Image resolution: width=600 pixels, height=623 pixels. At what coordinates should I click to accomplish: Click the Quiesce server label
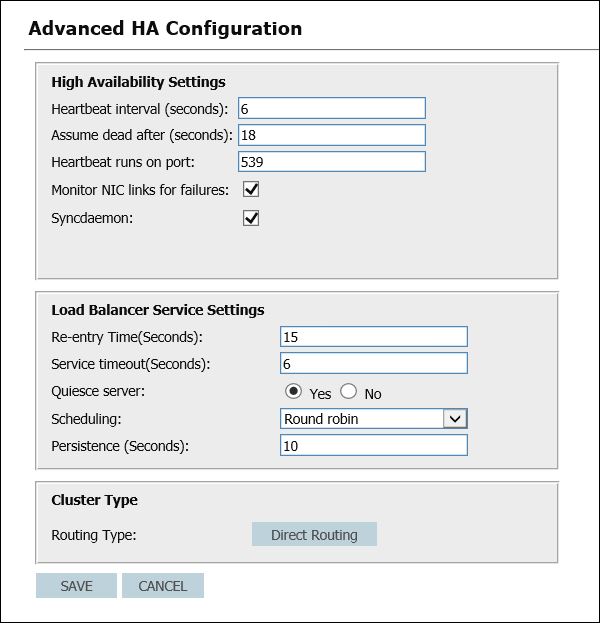pos(98,391)
